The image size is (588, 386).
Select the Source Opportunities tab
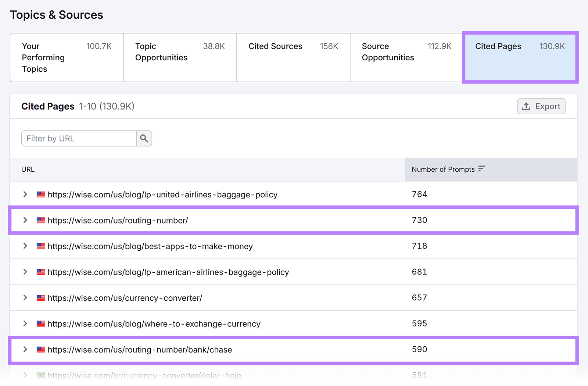point(406,58)
